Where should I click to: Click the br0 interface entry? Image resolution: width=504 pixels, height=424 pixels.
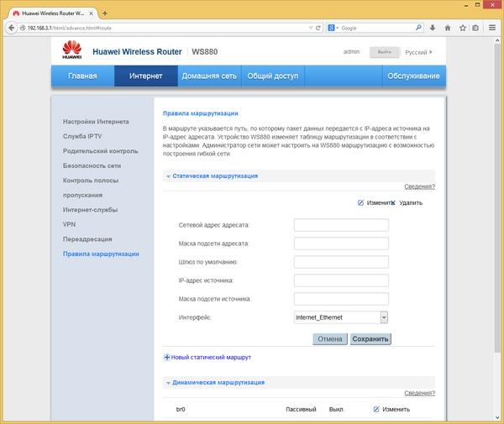181,409
